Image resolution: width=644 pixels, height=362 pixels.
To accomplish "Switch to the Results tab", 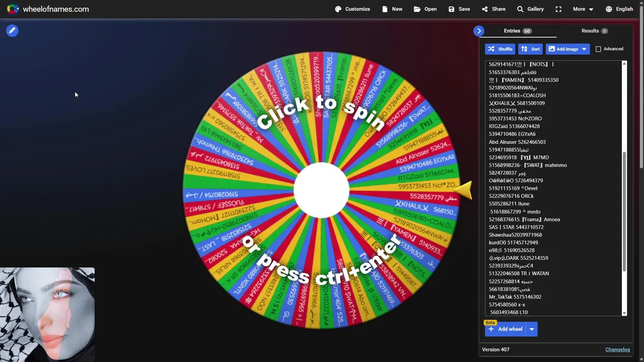I will click(x=594, y=31).
